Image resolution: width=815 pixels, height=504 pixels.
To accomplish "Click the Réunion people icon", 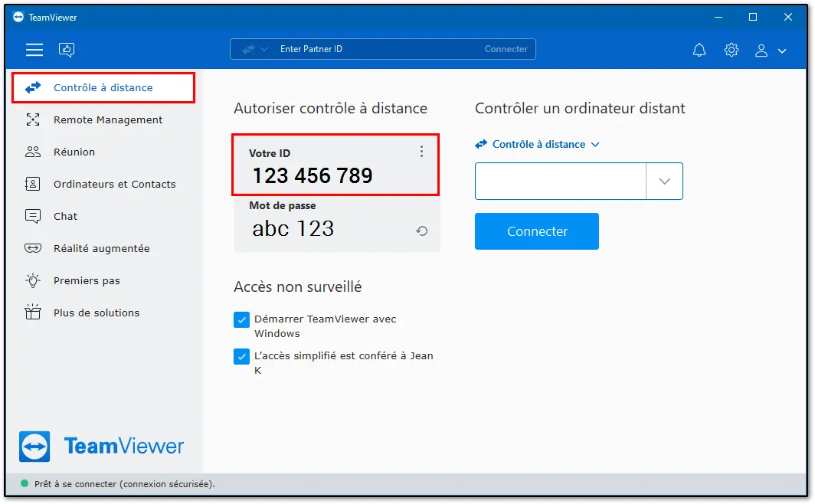I will [x=33, y=152].
